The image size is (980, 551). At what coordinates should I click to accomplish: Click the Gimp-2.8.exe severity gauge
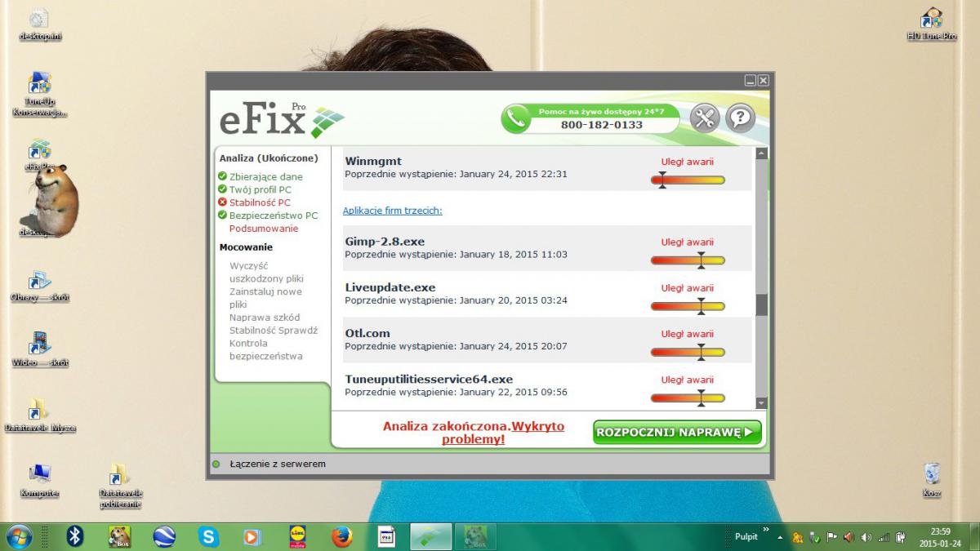[x=688, y=260]
